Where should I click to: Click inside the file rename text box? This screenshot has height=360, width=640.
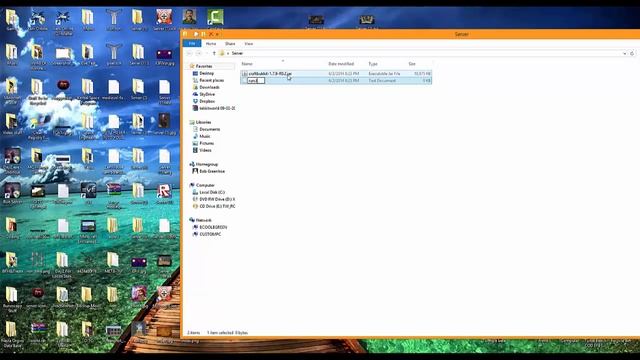coord(256,80)
